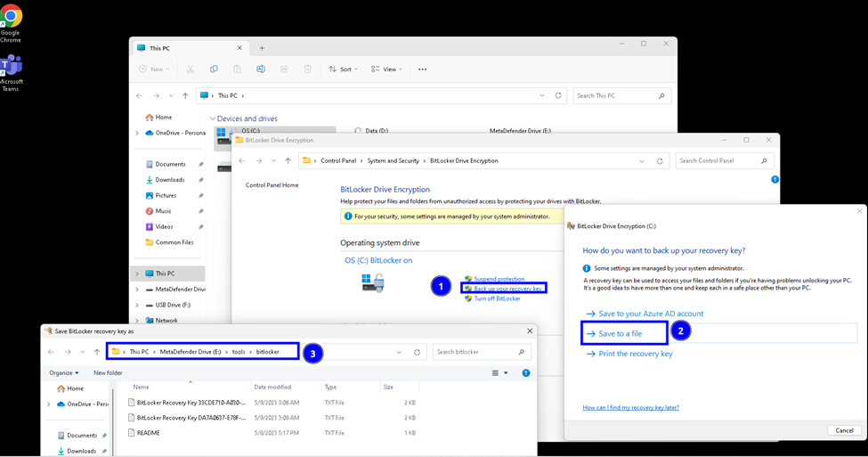The width and height of the screenshot is (868, 457).
Task: Choose Save to your Azure AD account
Action: tap(651, 314)
